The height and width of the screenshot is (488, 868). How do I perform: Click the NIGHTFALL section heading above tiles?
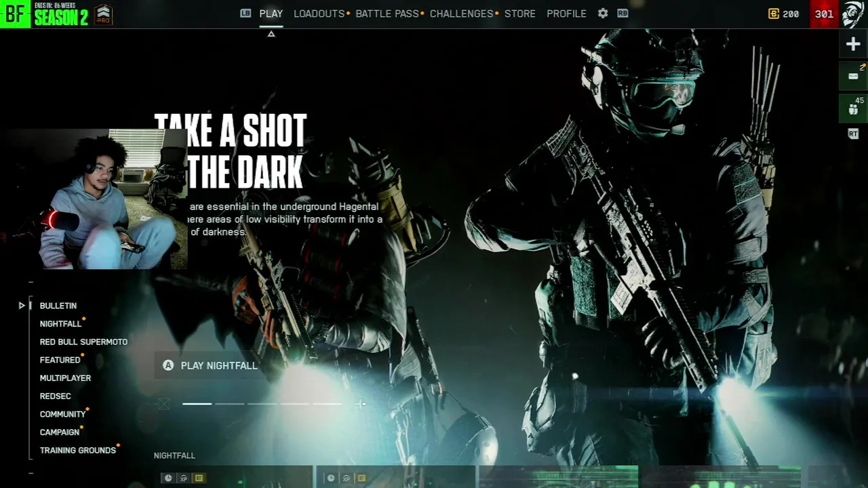tap(174, 455)
